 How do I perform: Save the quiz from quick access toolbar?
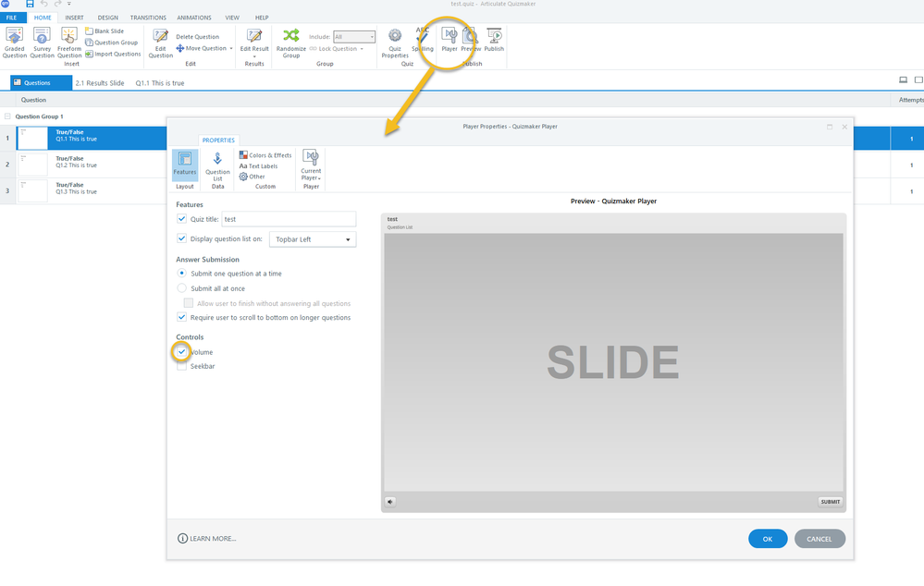click(30, 4)
